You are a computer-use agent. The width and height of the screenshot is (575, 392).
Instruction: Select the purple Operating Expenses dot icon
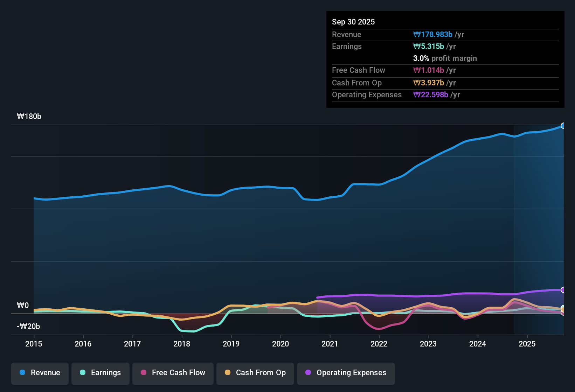[308, 373]
